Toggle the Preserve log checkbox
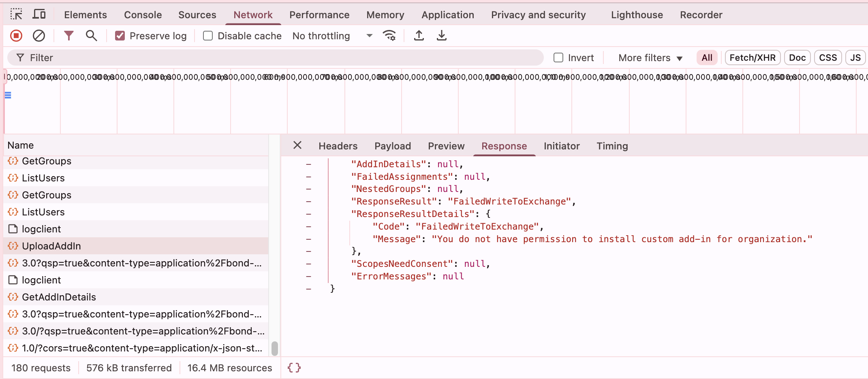The image size is (868, 379). (x=120, y=36)
